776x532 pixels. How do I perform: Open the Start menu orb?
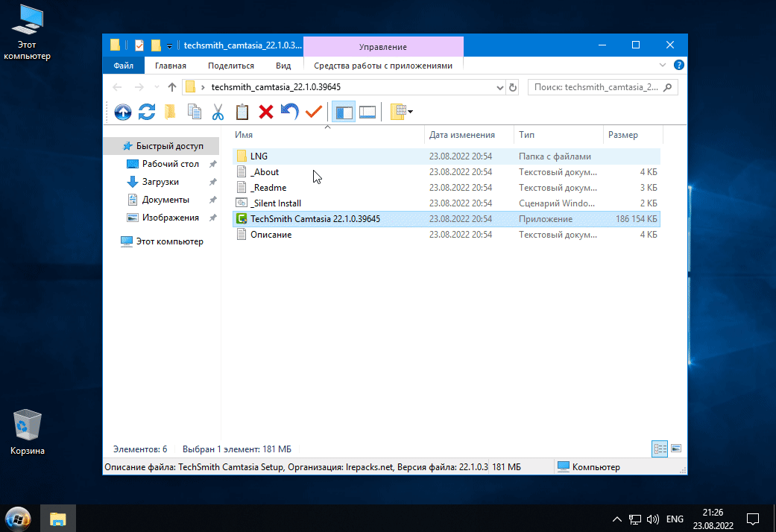[19, 519]
